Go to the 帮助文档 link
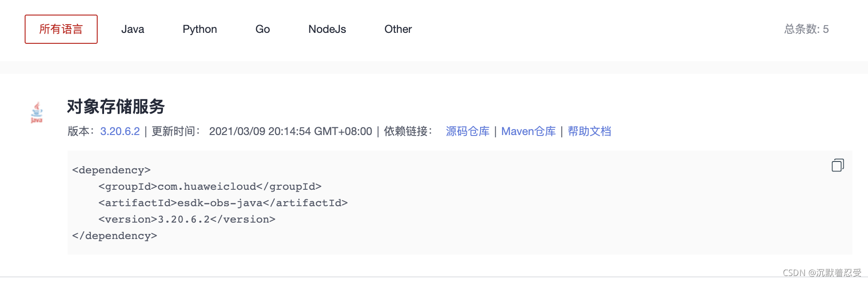 tap(589, 131)
